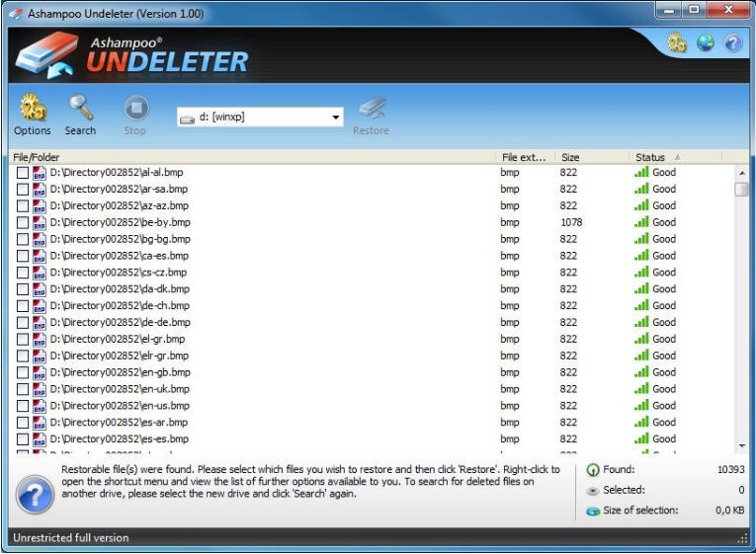Sort by the File ext... column header
The width and height of the screenshot is (756, 554).
(x=526, y=157)
